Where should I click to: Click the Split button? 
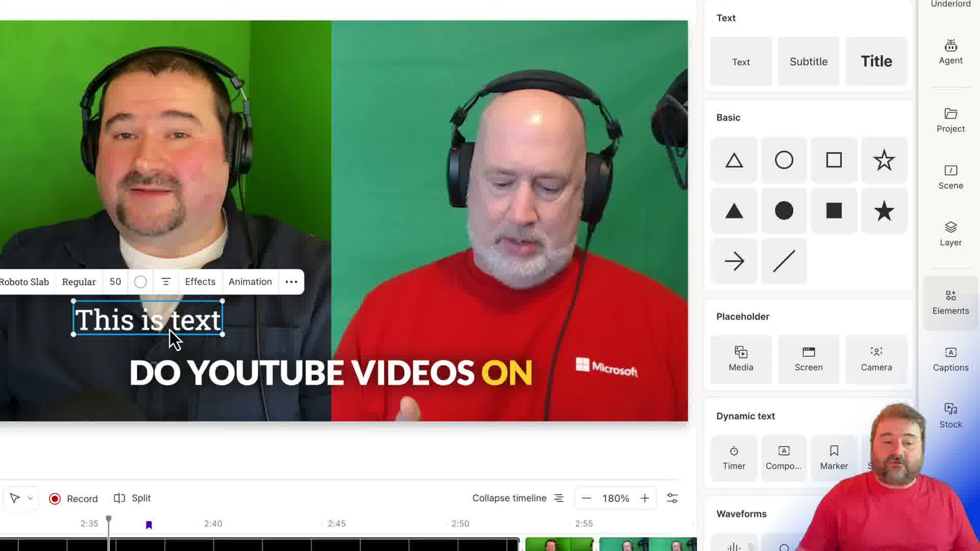coord(132,498)
